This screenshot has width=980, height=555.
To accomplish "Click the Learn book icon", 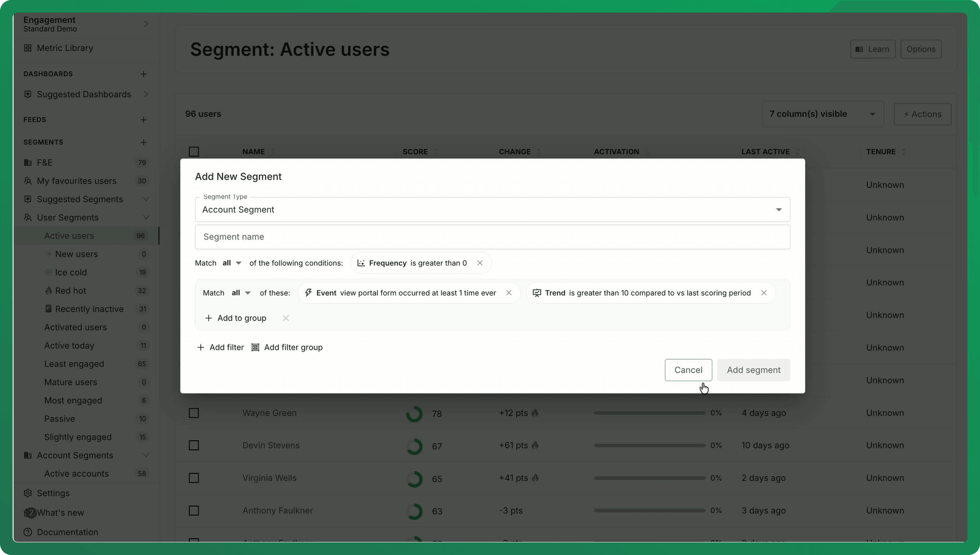I will [x=859, y=49].
